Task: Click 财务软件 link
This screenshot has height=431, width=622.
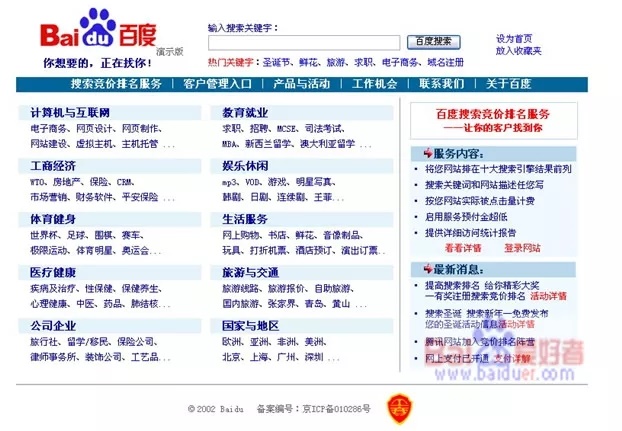Action: click(x=94, y=197)
